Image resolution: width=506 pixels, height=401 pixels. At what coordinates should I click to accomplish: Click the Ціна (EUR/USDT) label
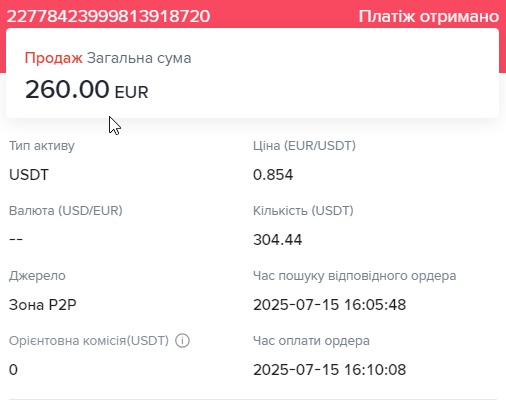304,146
